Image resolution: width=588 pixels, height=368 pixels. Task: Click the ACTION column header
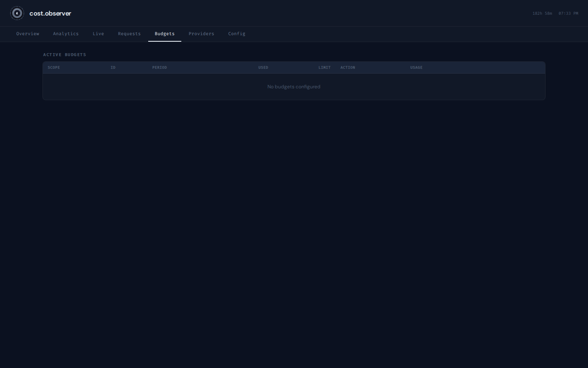348,67
